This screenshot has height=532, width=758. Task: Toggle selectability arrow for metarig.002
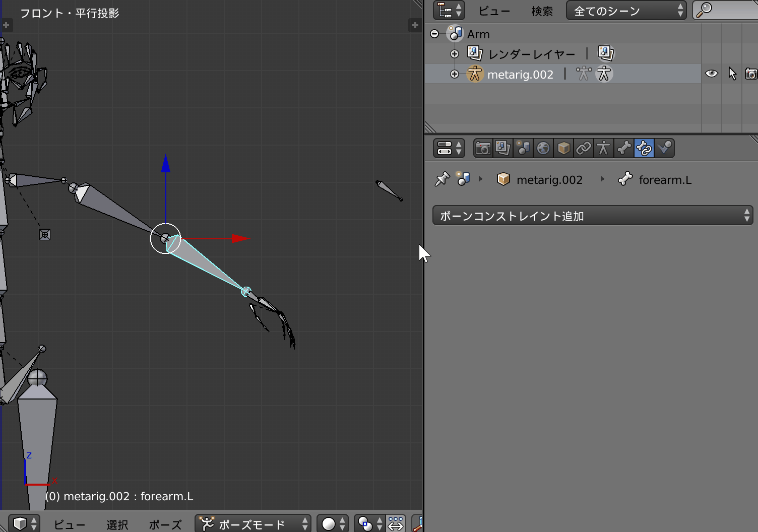coord(732,74)
